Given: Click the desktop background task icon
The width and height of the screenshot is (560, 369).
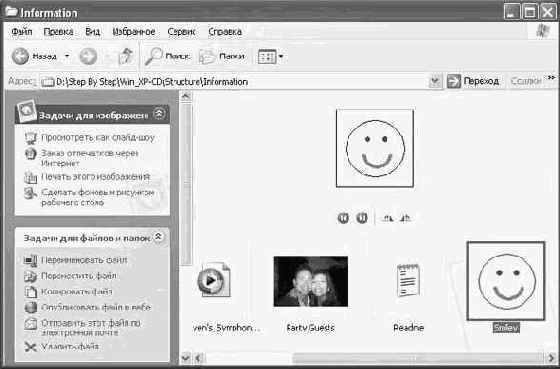Looking at the screenshot, I should [x=31, y=194].
